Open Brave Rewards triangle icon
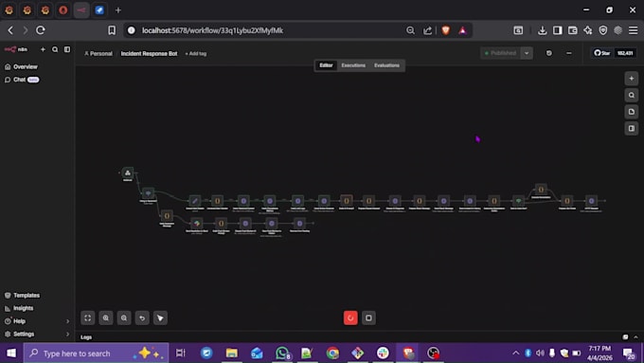The width and height of the screenshot is (644, 363). tap(462, 30)
